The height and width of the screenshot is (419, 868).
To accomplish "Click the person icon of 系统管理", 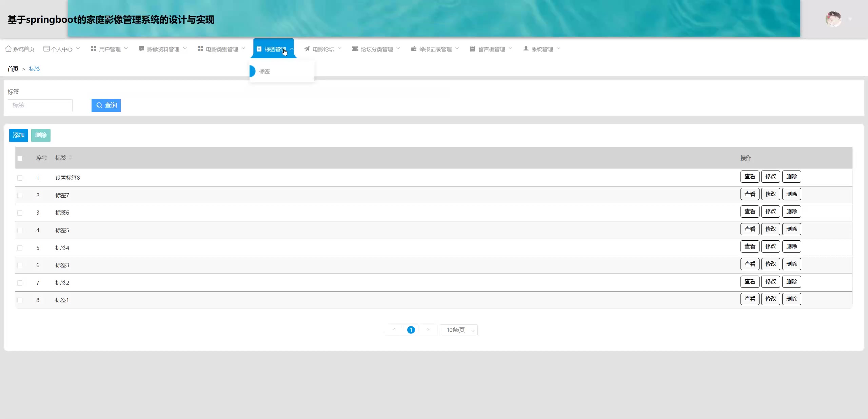I will (526, 49).
